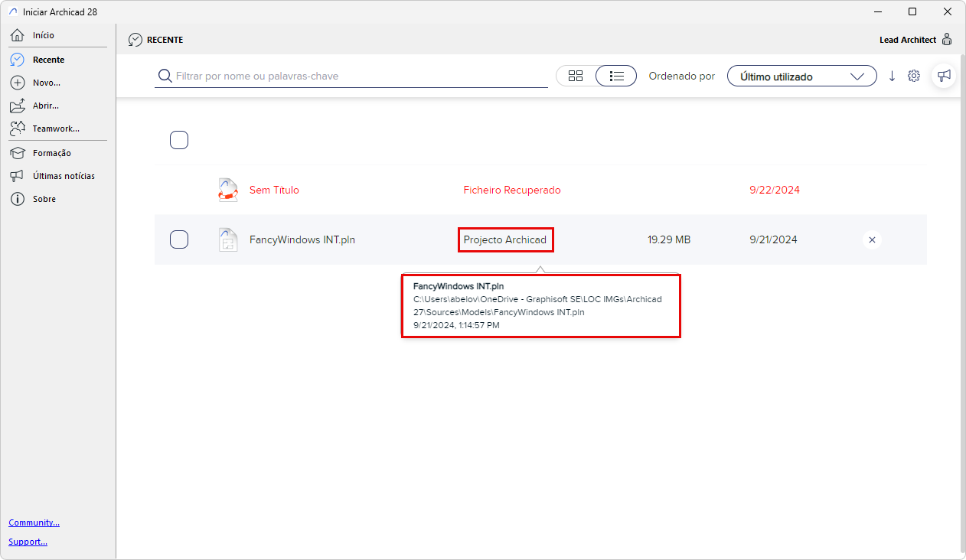Viewport: 966px width, 560px height.
Task: Click the 9/21/2024 date entry
Action: point(773,239)
